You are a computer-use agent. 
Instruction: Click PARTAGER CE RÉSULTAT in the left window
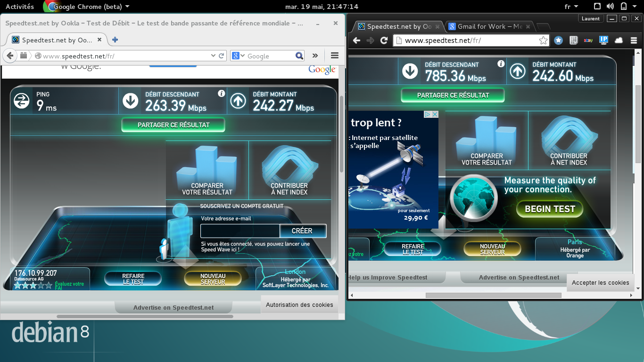click(x=173, y=125)
